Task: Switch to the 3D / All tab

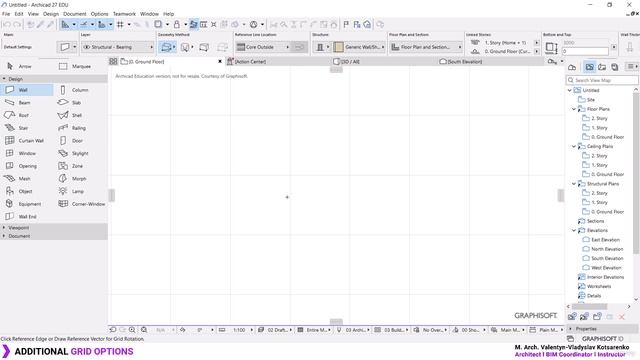Action: pos(384,62)
